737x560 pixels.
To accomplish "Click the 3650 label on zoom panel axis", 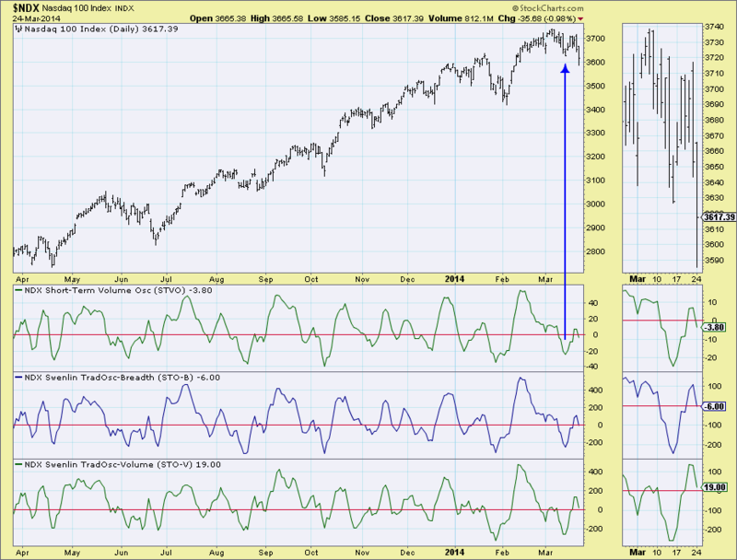I will pos(714,167).
